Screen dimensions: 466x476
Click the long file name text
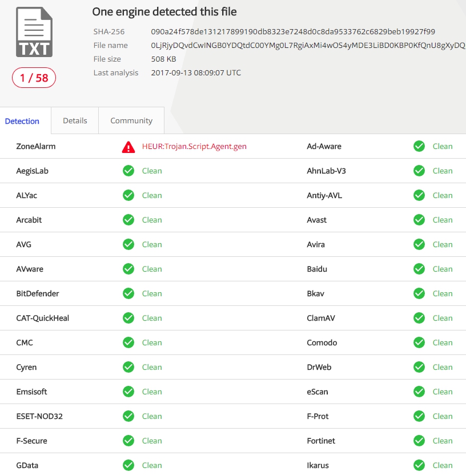click(307, 45)
